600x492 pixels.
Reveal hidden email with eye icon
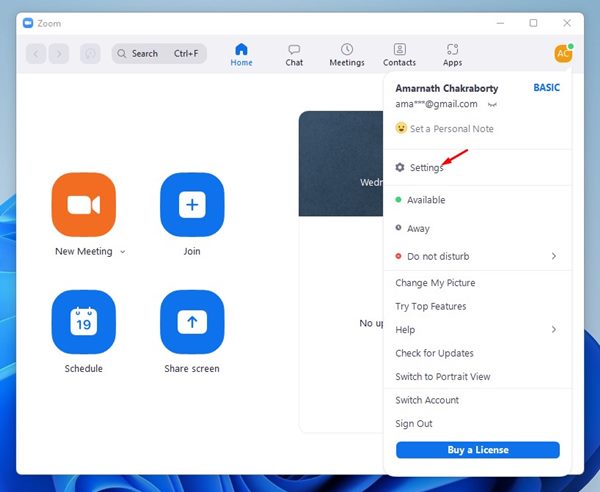492,104
